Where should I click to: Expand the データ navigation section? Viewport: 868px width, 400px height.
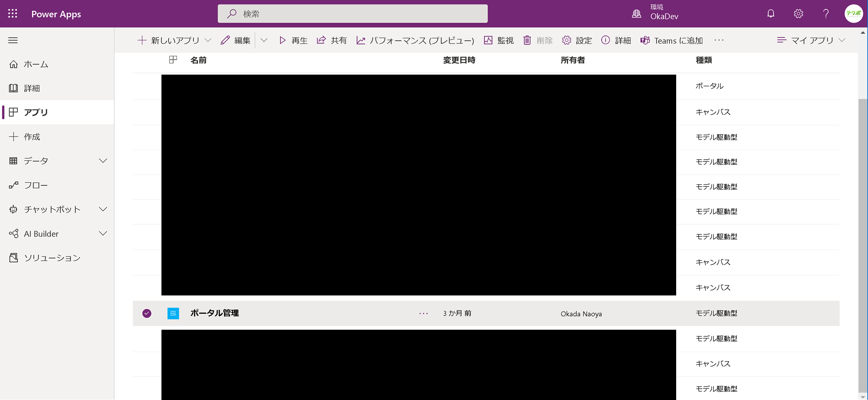point(103,161)
